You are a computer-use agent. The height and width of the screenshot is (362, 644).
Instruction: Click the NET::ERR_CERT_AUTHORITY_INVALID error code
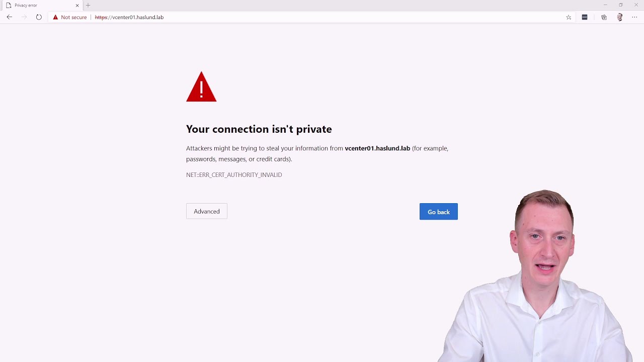click(234, 175)
